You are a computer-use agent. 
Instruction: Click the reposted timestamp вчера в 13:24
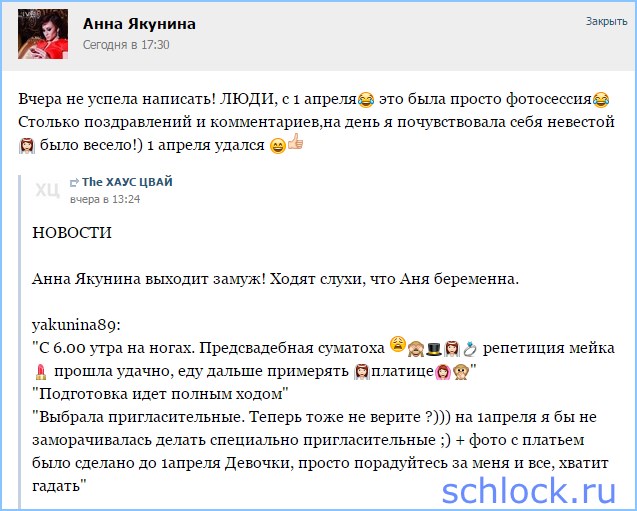click(105, 199)
